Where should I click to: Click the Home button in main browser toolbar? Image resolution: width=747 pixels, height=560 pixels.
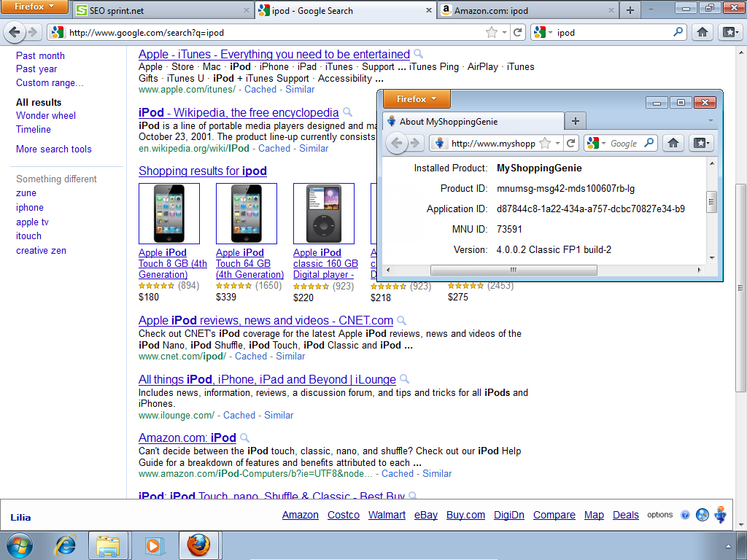[702, 32]
